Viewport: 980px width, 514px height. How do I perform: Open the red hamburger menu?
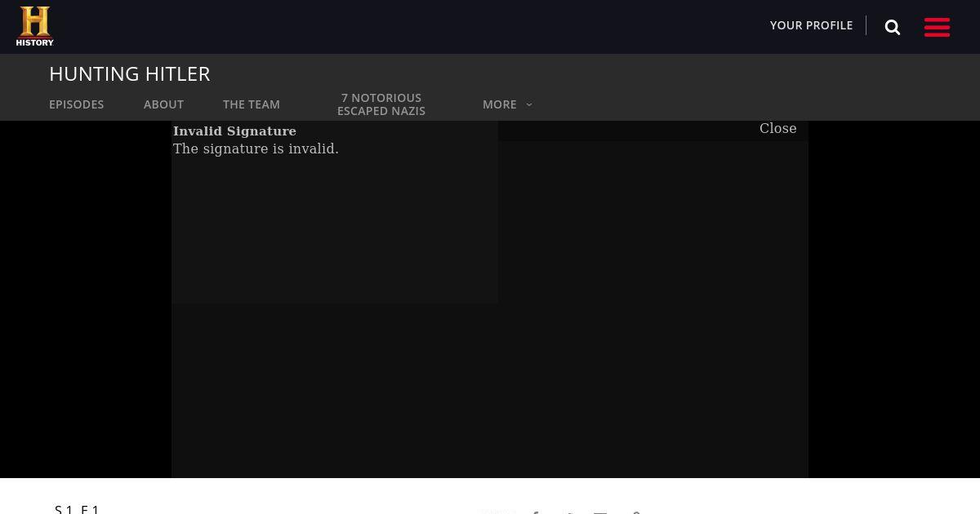coord(937,27)
